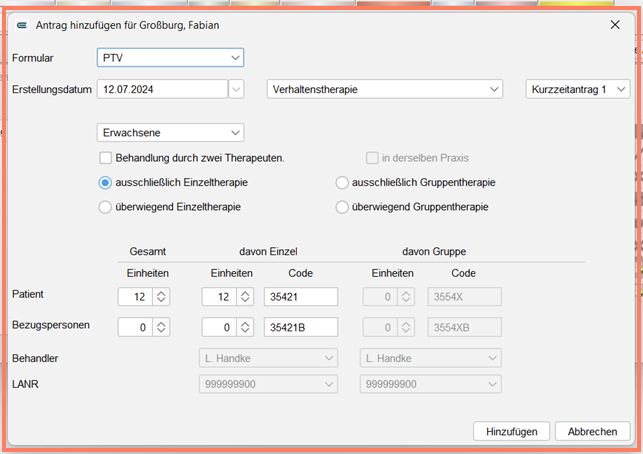Open the Einzel LANR 999999900 dropdown
This screenshot has height=454, width=643.
[269, 384]
